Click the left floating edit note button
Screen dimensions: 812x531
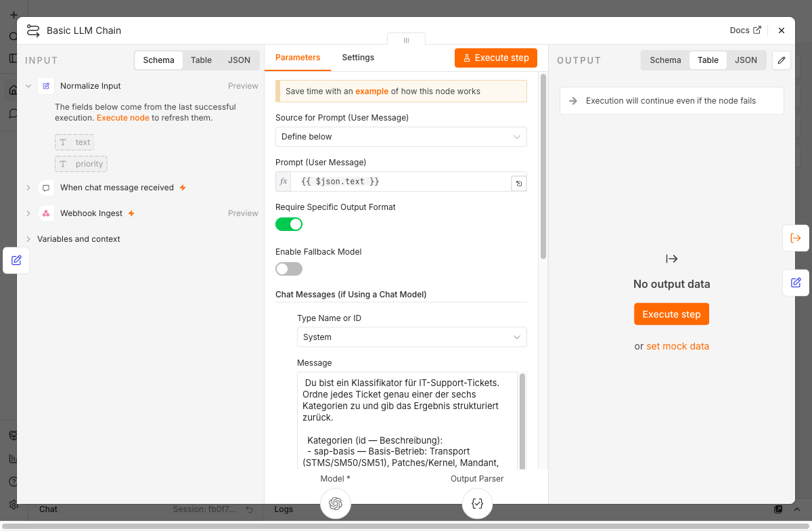[16, 260]
